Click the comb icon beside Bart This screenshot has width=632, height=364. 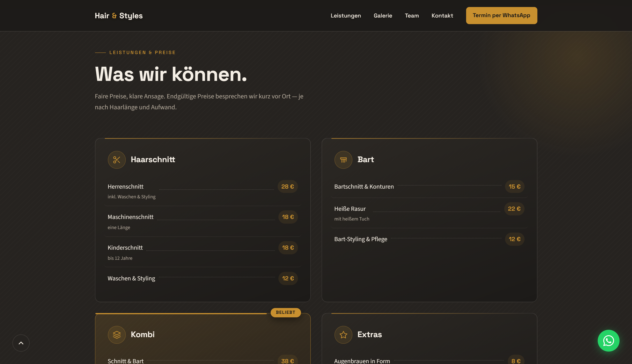pyautogui.click(x=343, y=160)
